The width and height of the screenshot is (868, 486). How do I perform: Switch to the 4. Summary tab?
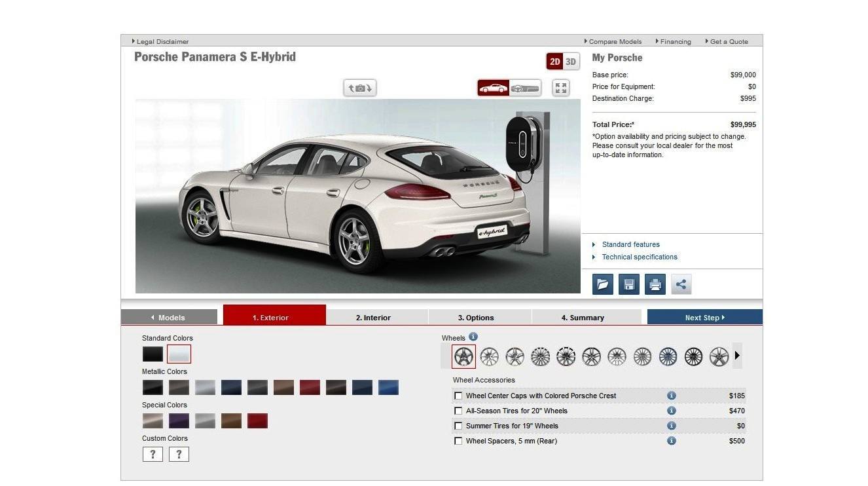[x=586, y=317]
